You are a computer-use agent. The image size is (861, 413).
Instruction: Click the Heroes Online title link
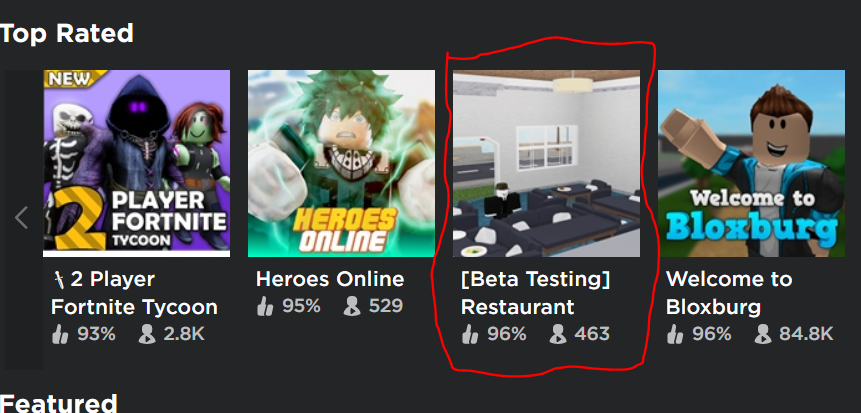click(330, 279)
